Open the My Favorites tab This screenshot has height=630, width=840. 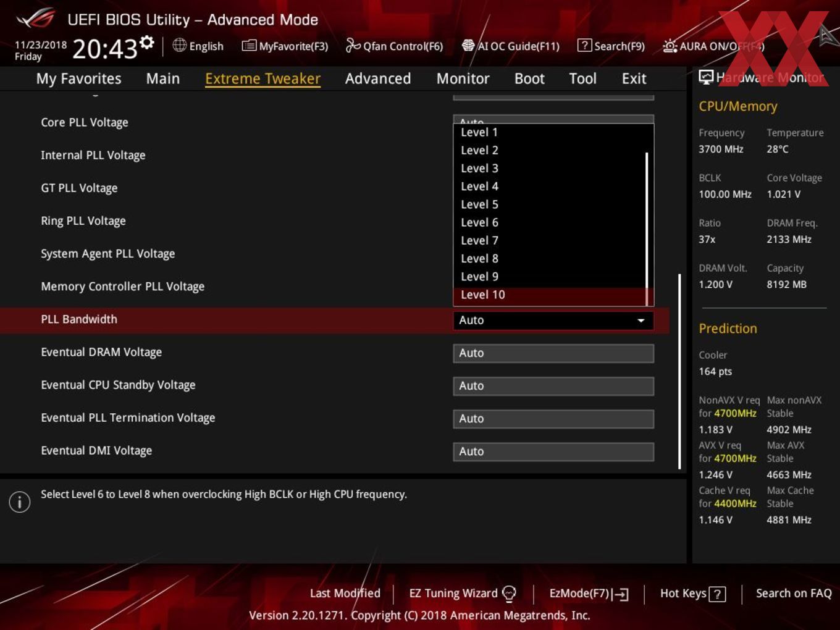[78, 79]
